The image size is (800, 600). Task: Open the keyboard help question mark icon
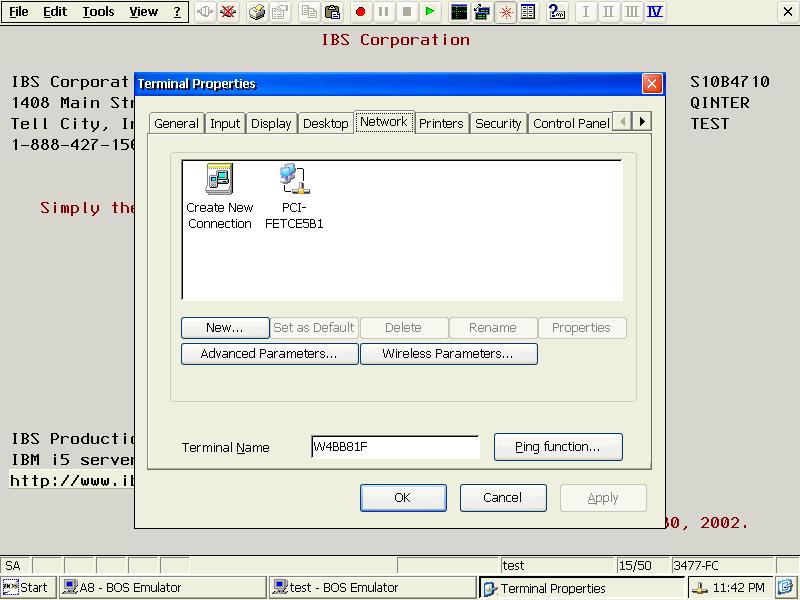tap(556, 12)
